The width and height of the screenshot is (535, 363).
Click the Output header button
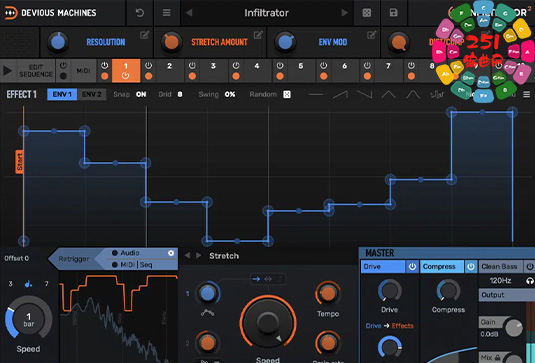(x=507, y=295)
